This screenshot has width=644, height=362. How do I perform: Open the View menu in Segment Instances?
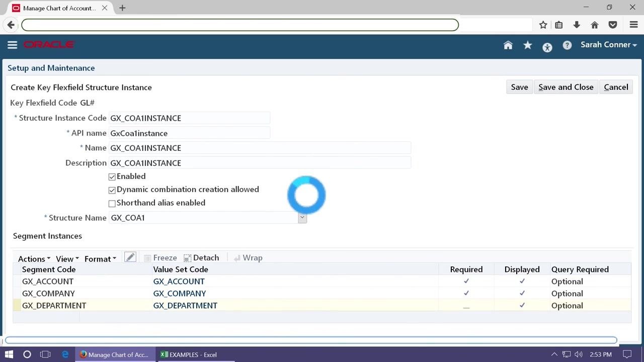(x=67, y=259)
